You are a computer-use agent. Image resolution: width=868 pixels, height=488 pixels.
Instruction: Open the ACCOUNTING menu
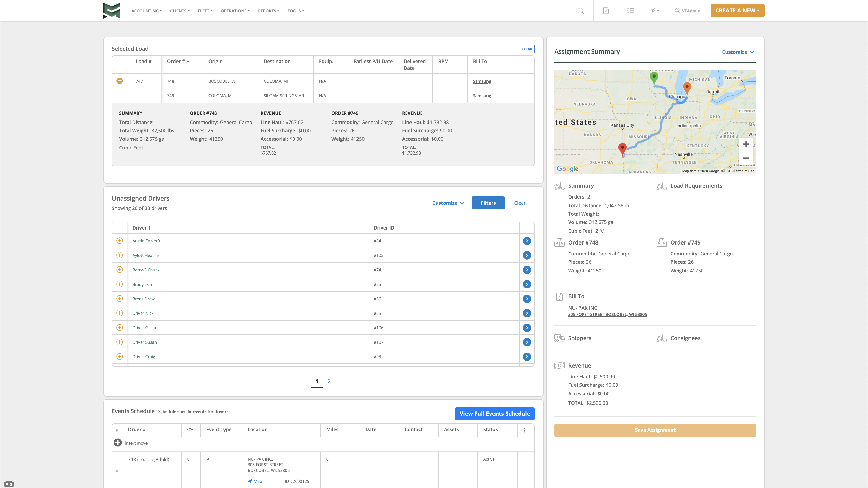coord(146,10)
